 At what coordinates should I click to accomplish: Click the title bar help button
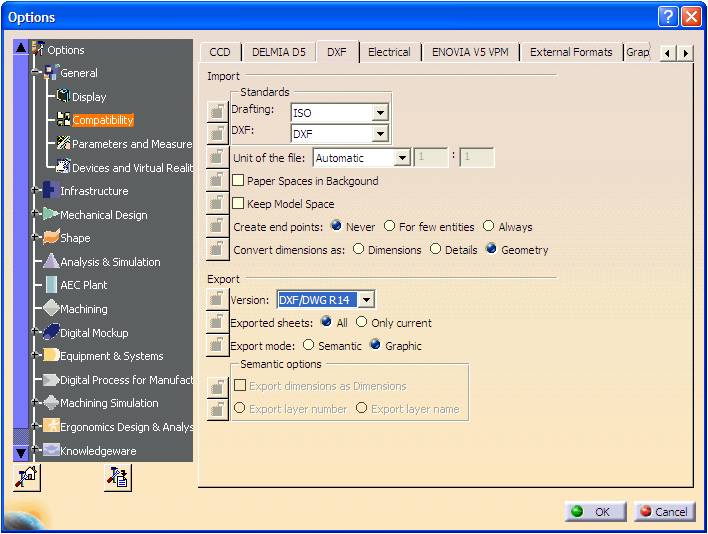coord(668,17)
